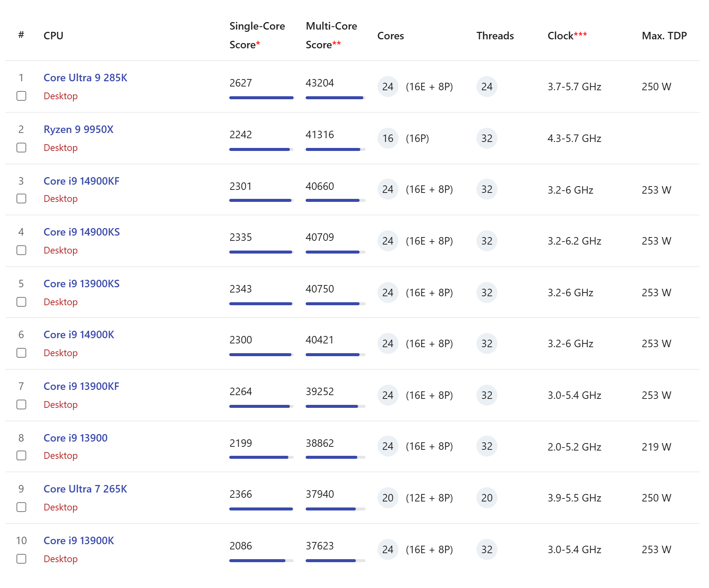Select the checkbox for Core i9 14900KF
Image resolution: width=709 pixels, height=588 pixels.
pyautogui.click(x=21, y=198)
